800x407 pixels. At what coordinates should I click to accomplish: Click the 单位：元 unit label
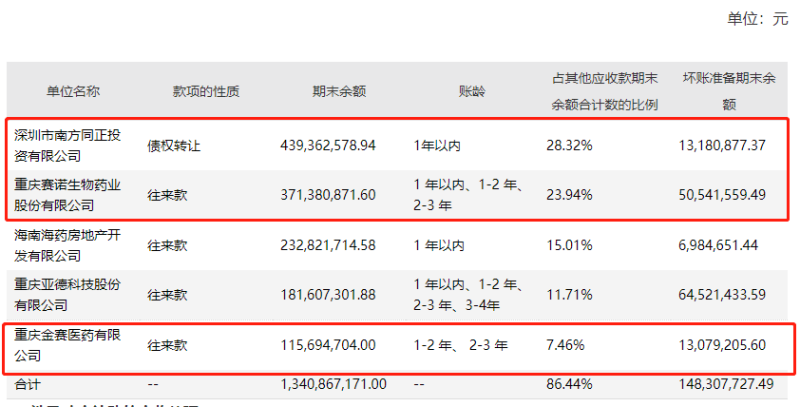(x=758, y=19)
